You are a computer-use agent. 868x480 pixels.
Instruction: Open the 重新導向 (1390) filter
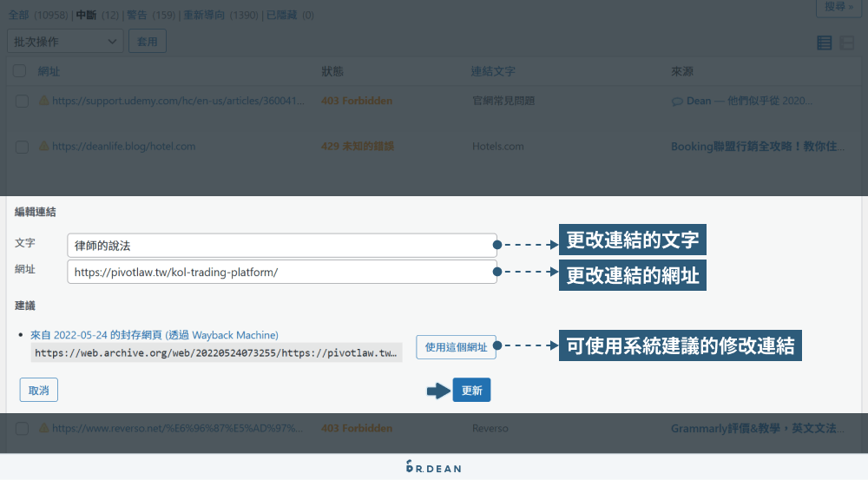[x=220, y=15]
